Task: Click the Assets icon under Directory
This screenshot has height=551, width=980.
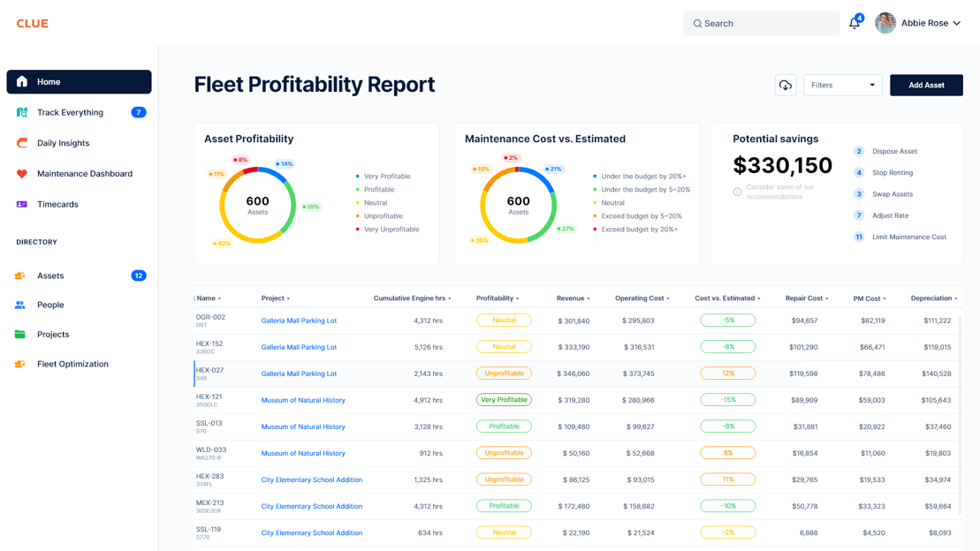Action: point(20,275)
